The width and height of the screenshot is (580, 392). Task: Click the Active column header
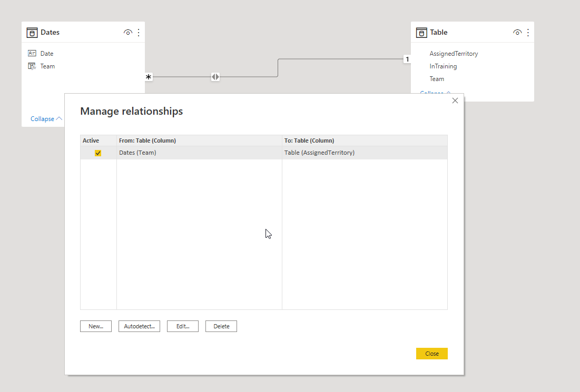point(98,140)
